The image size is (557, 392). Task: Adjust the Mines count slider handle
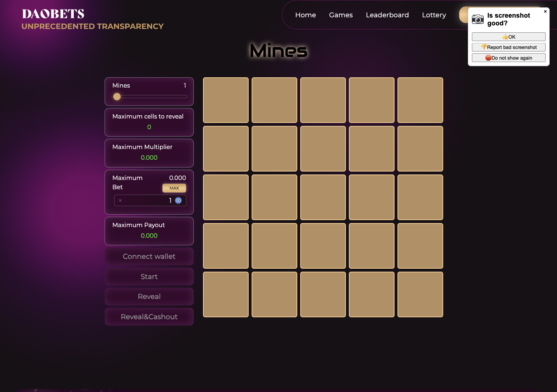click(117, 97)
